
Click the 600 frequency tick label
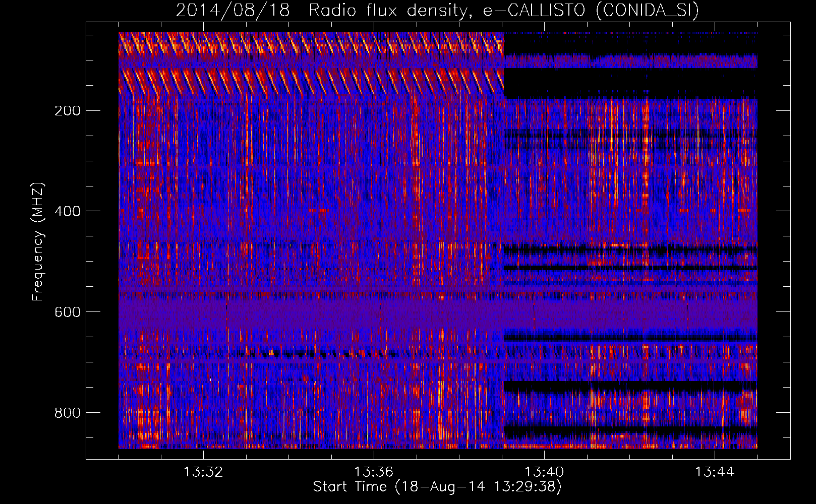tap(67, 312)
